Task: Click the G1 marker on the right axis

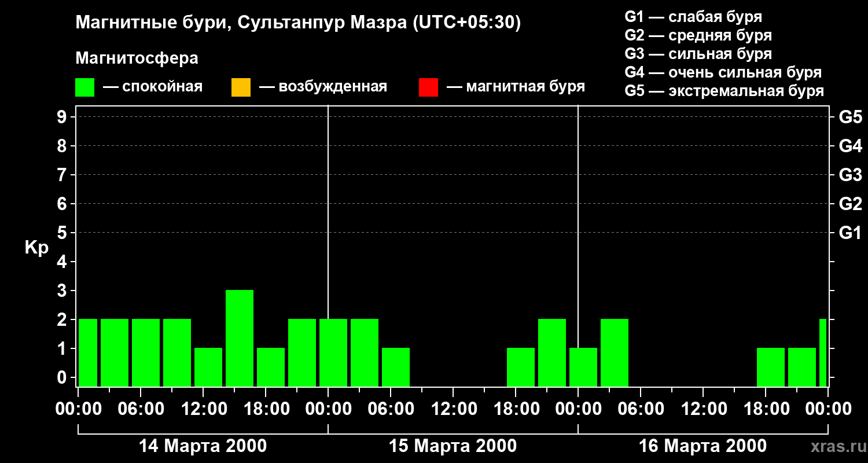Action: pos(850,233)
